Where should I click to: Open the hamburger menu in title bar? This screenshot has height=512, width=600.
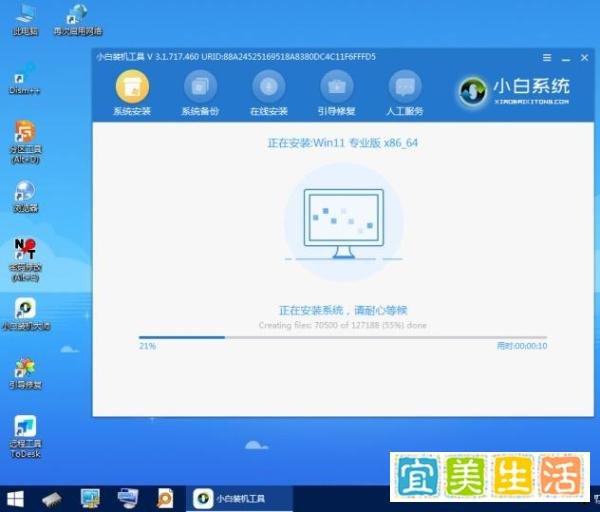pyautogui.click(x=547, y=57)
